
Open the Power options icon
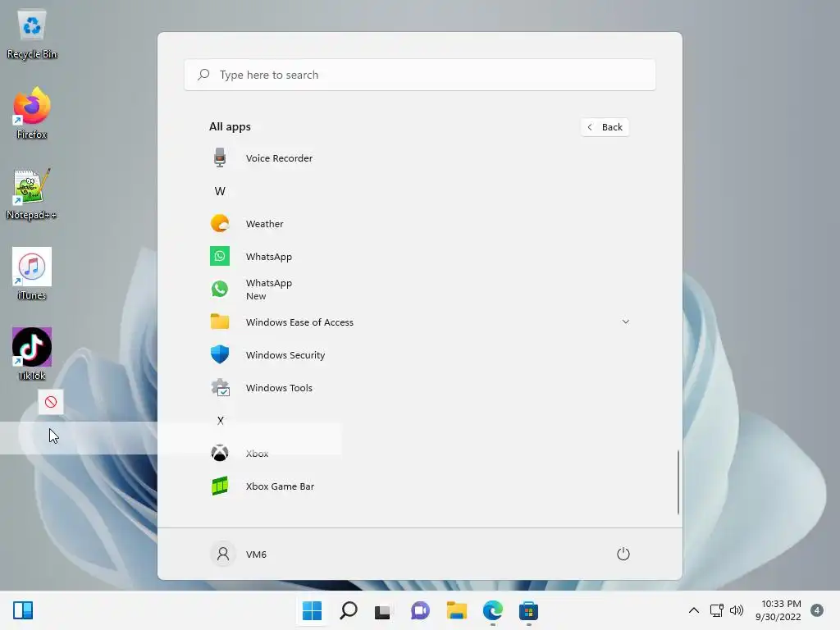(x=623, y=554)
